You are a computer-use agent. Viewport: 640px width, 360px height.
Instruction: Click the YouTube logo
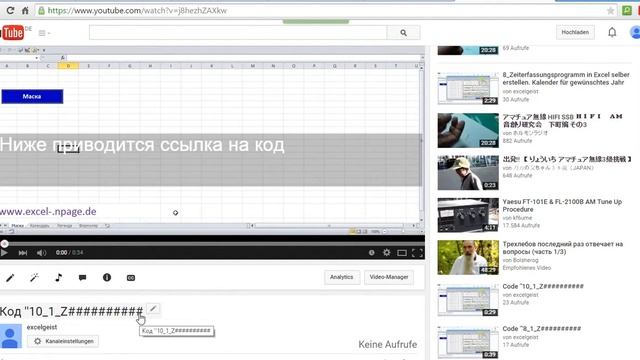coord(12,33)
